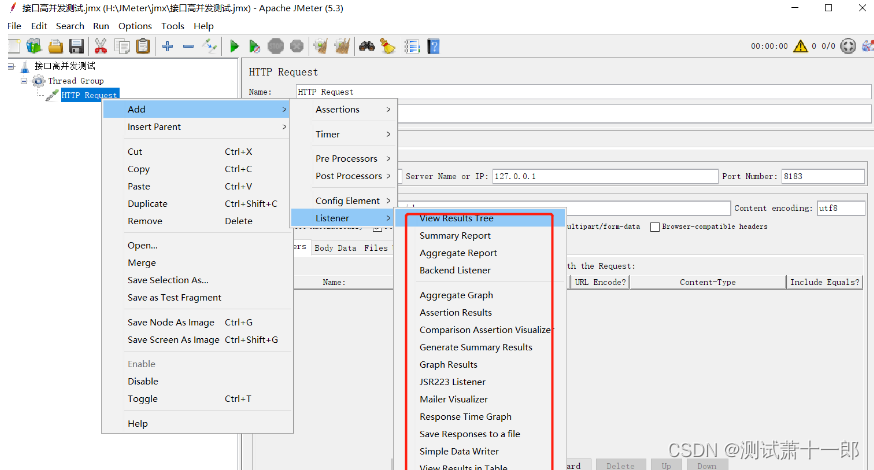
Task: Click the Function Helper list icon
Action: tap(412, 46)
